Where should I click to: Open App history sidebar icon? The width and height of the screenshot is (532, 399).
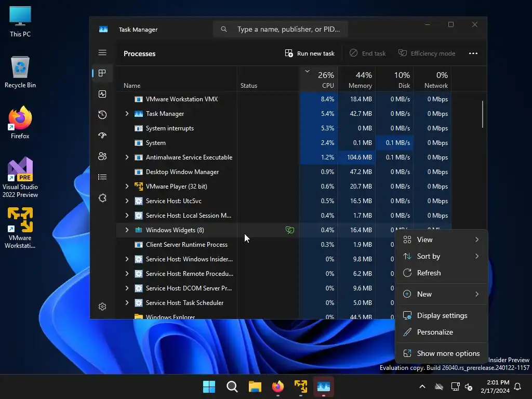click(102, 115)
